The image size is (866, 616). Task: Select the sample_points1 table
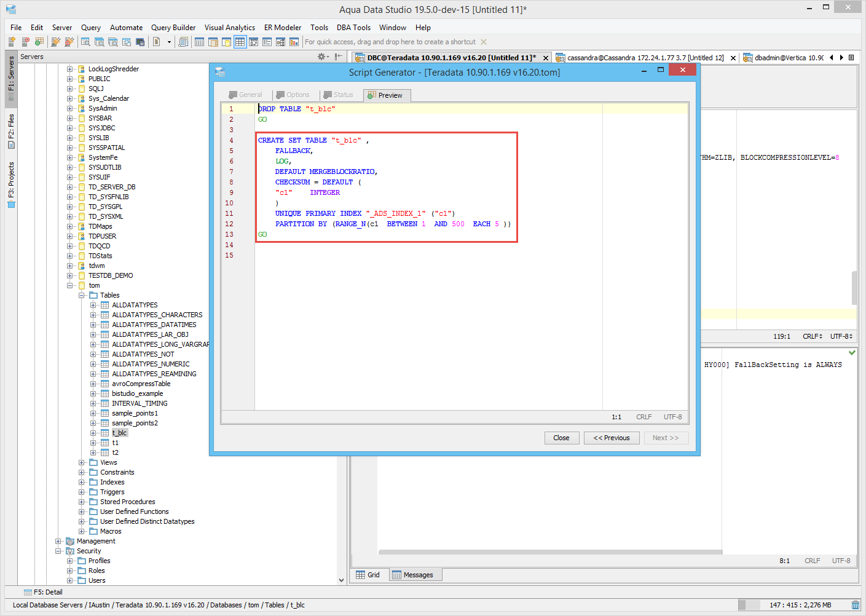point(135,413)
